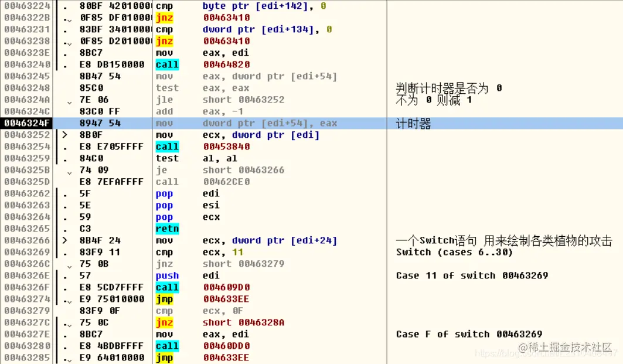Click hex bytes E8 E705FFFF
623x364 pixels.
click(x=111, y=147)
